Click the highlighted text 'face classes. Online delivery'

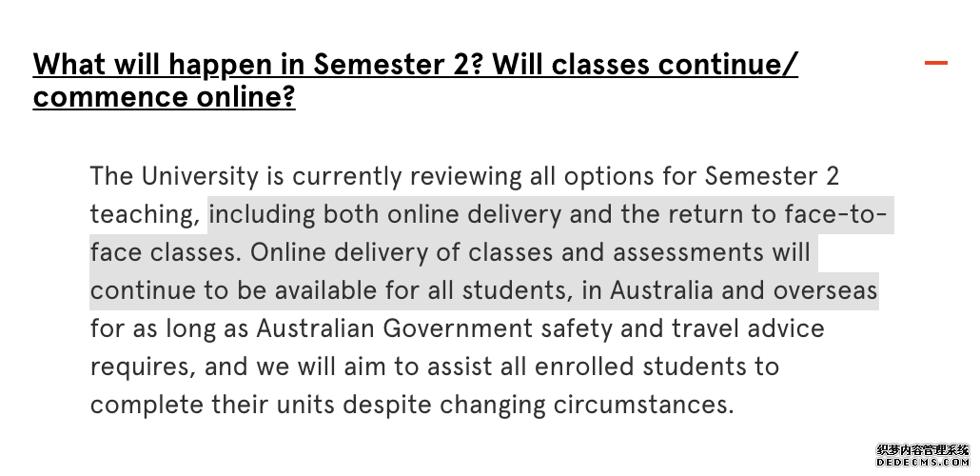275,252
